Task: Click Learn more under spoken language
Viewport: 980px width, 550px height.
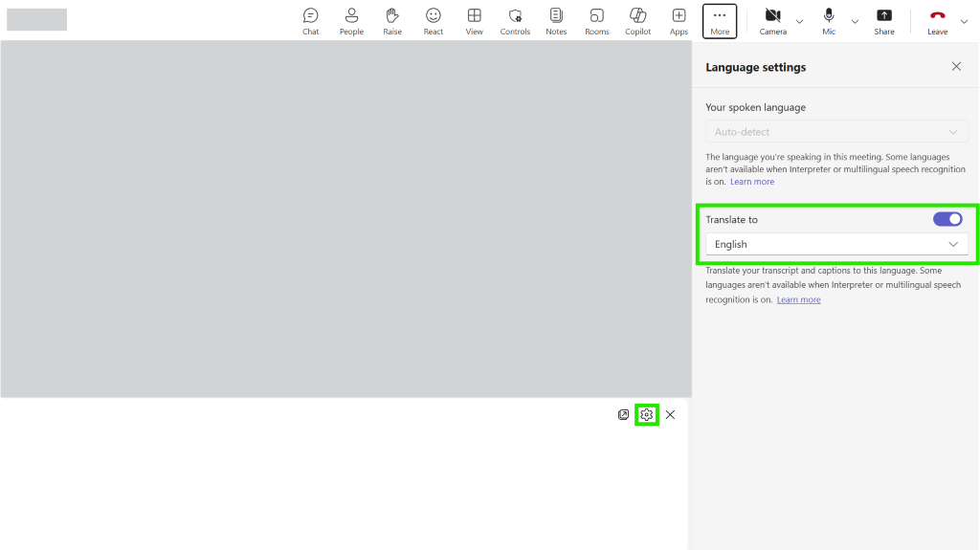Action: tap(752, 181)
